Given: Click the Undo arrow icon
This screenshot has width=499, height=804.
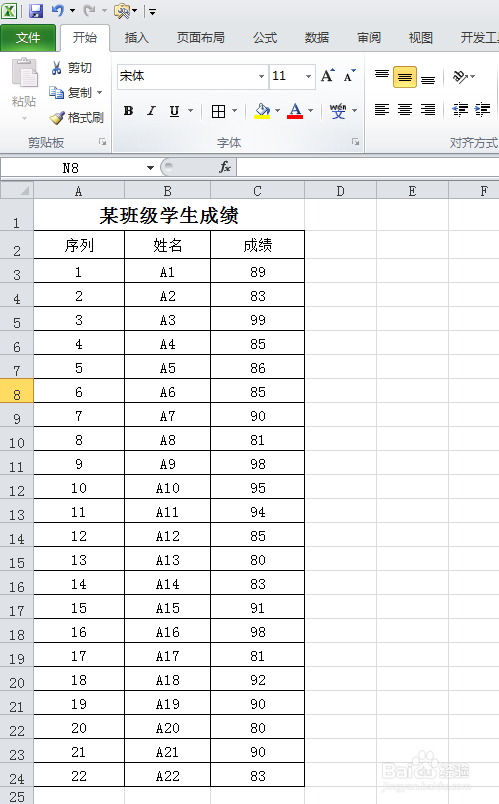Looking at the screenshot, I should [58, 10].
